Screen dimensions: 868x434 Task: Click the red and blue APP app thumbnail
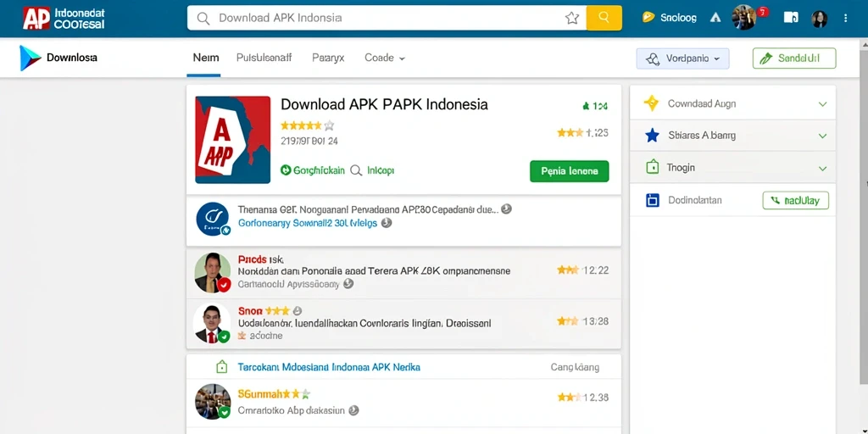click(233, 140)
